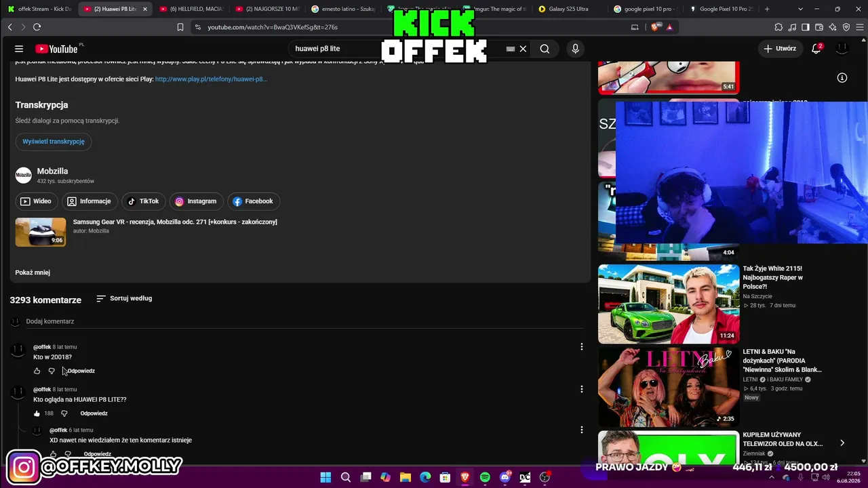Open the channel Wideo chip

[x=36, y=201]
